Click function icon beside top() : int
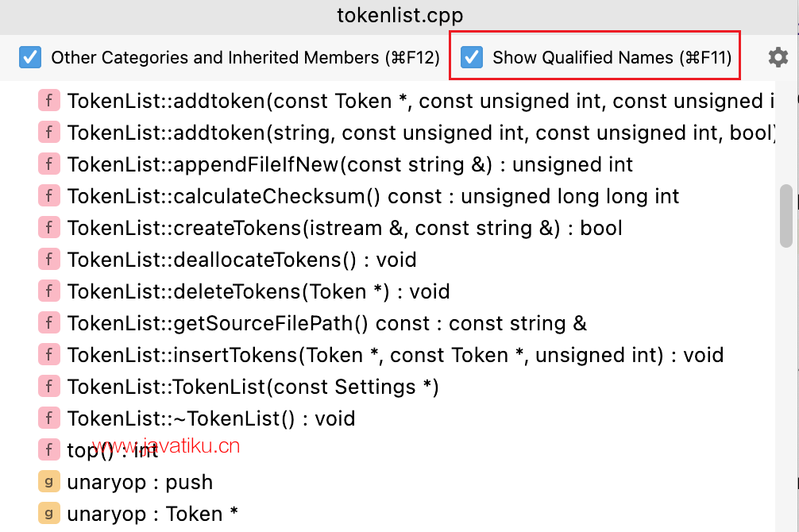 (x=49, y=450)
